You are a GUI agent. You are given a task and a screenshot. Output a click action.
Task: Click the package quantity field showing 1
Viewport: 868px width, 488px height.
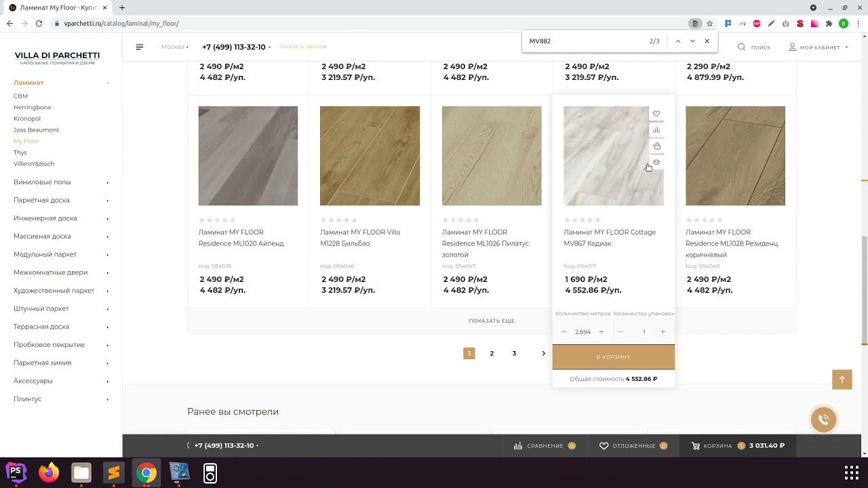[x=644, y=332]
